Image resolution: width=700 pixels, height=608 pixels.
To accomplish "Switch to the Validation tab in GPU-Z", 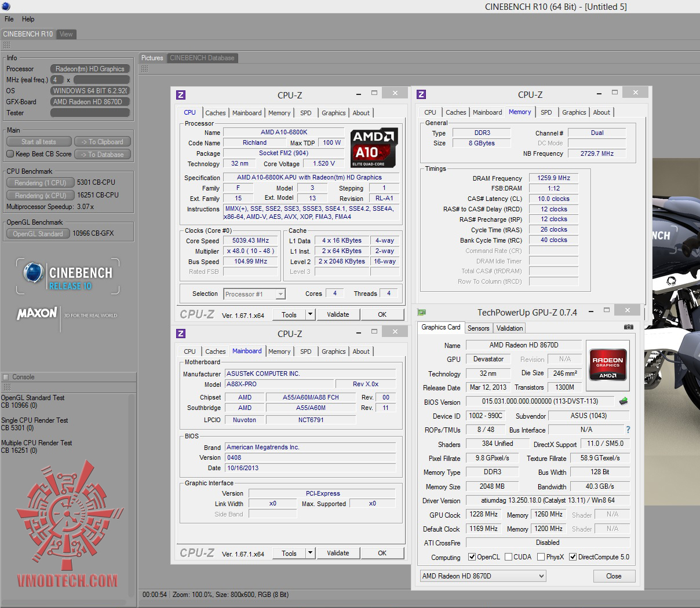I will pyautogui.click(x=510, y=328).
